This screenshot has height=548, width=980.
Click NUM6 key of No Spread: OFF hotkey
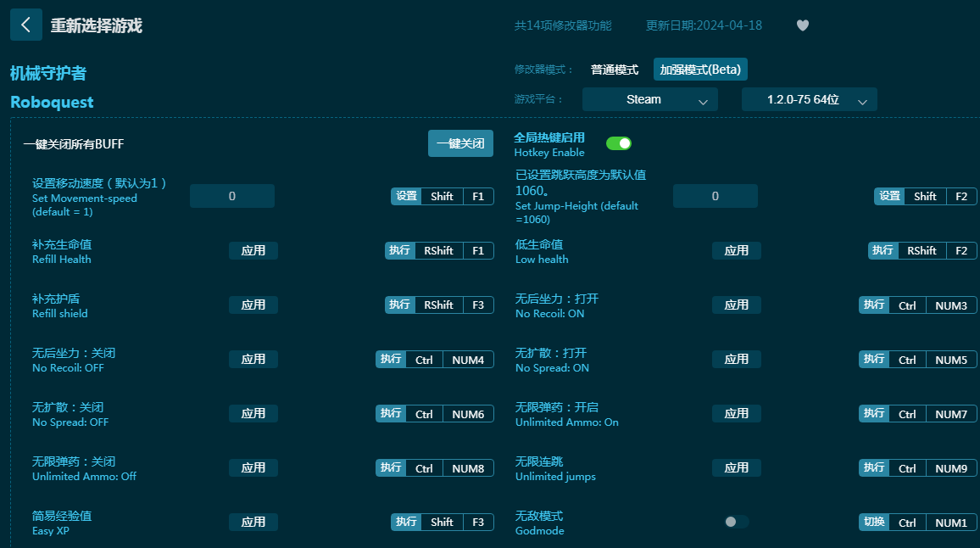[x=468, y=414]
